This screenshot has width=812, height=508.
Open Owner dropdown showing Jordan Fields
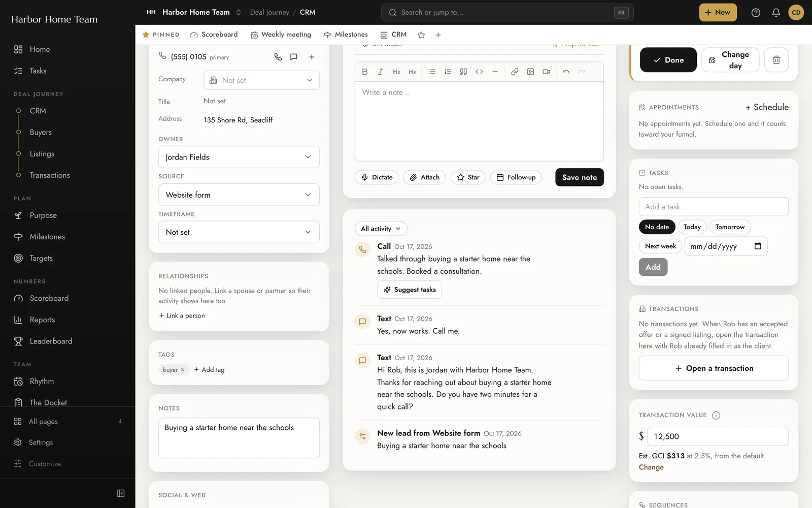point(239,157)
